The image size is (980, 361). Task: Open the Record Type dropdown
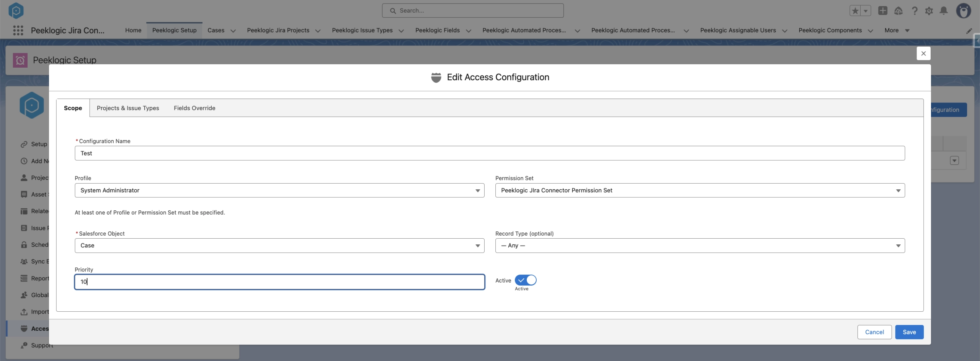tap(700, 246)
